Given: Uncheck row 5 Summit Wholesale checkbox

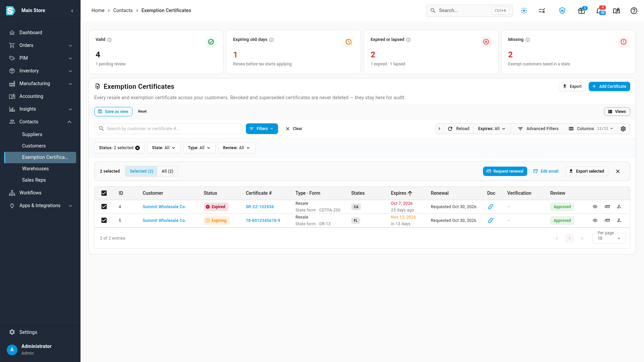Looking at the screenshot, I should coord(104,221).
